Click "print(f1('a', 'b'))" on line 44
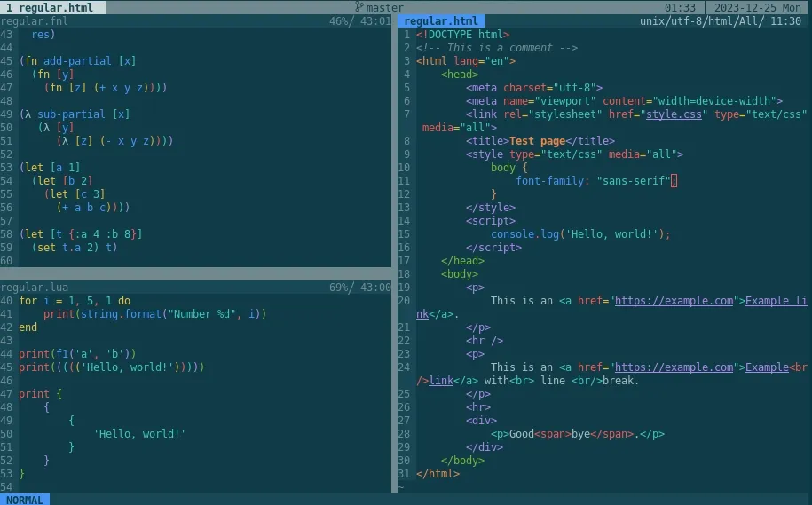 pyautogui.click(x=77, y=354)
